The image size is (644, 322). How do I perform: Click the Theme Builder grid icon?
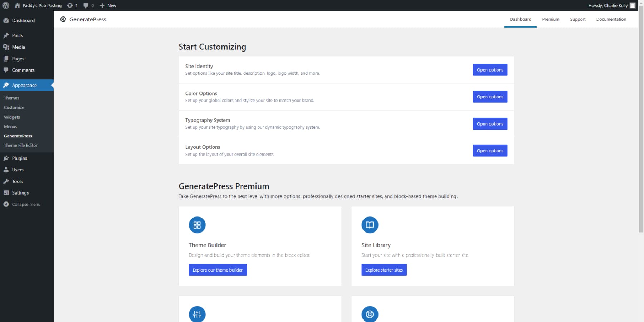[197, 225]
